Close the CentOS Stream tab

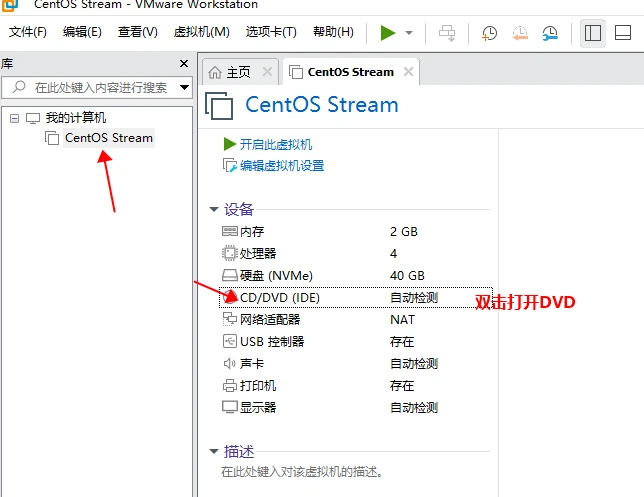point(408,71)
